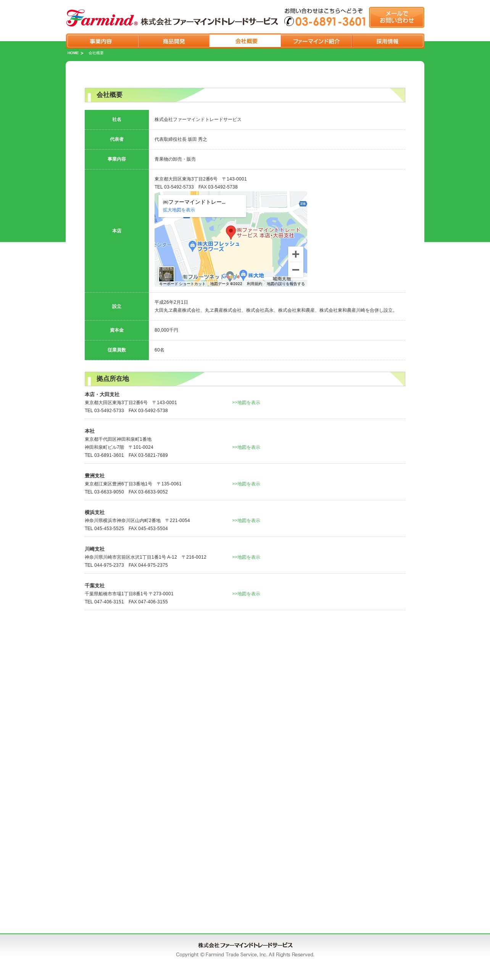Click the メールでお問い合わせ orange button
This screenshot has height=980, width=490.
tap(397, 17)
